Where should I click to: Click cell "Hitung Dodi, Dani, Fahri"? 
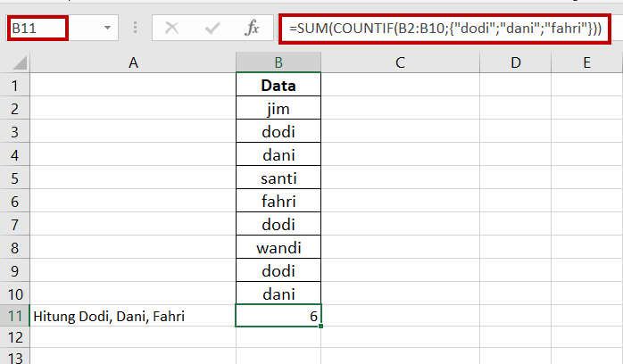coord(133,316)
